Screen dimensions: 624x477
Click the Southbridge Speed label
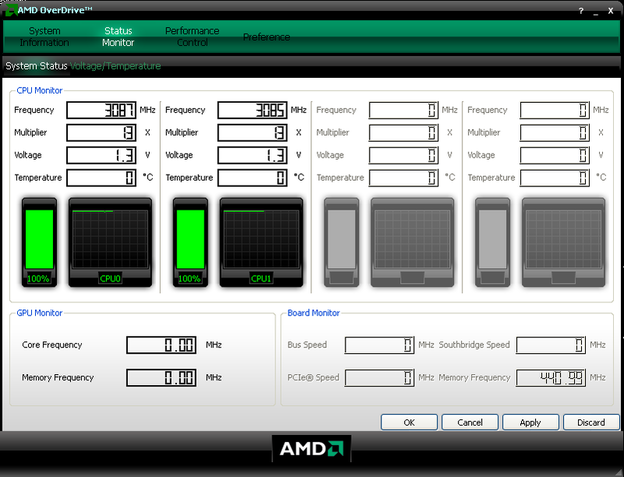click(x=474, y=345)
